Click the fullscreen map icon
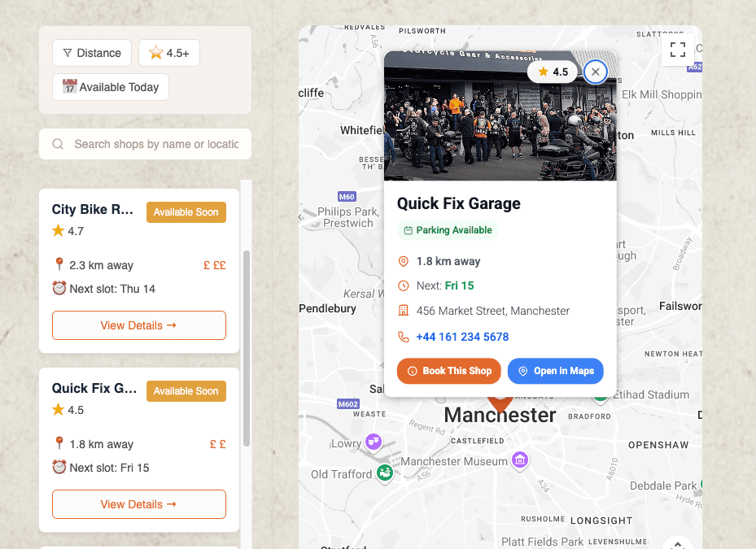 click(x=677, y=49)
